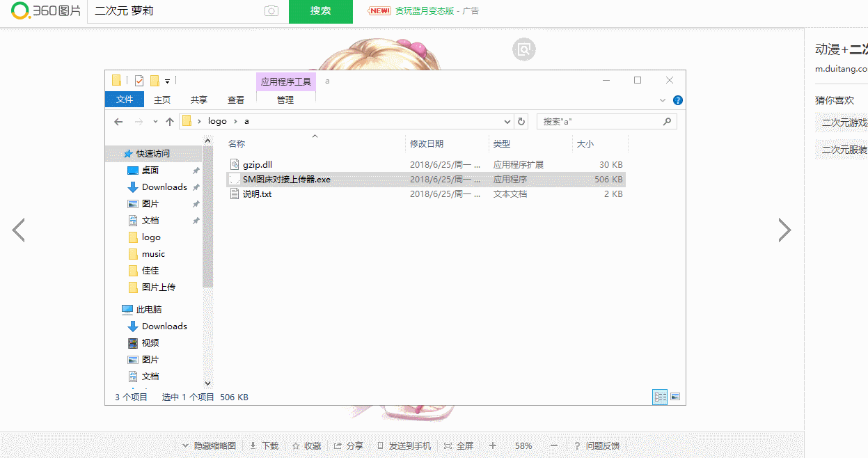Navigate up one folder level
Image resolution: width=868 pixels, height=458 pixels.
coord(170,121)
